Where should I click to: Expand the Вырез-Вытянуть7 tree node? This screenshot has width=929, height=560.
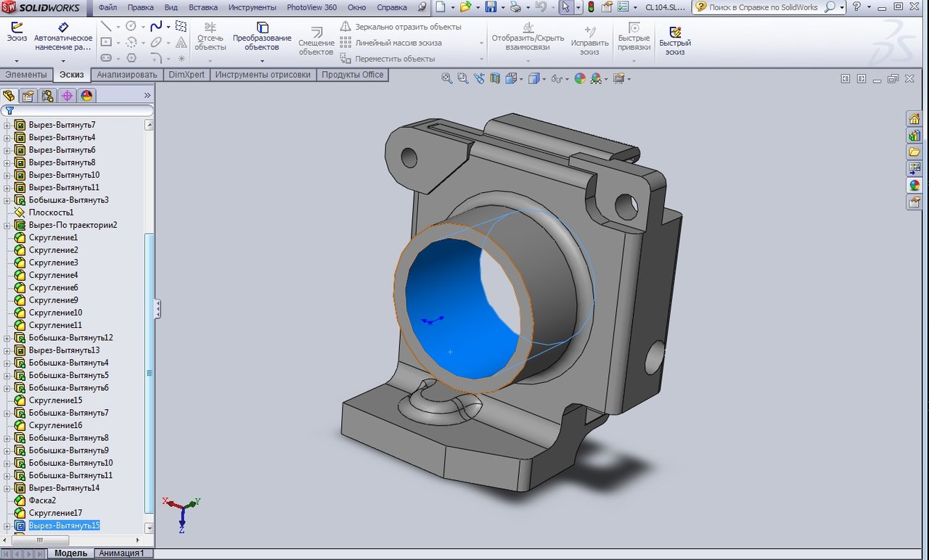click(7, 125)
